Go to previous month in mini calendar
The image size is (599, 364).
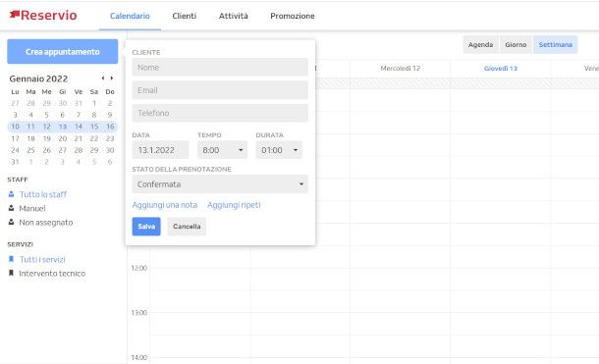(x=103, y=78)
